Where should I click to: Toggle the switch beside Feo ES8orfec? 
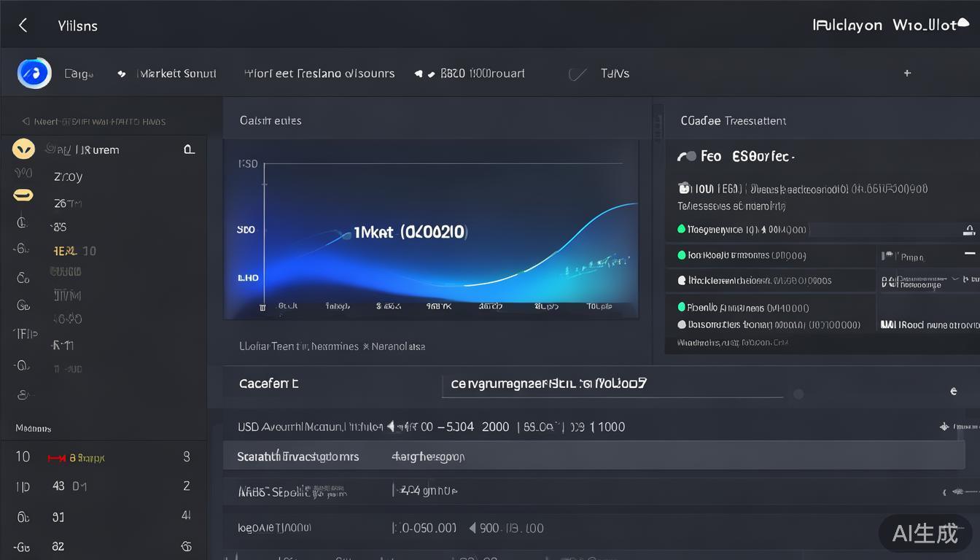pos(686,156)
